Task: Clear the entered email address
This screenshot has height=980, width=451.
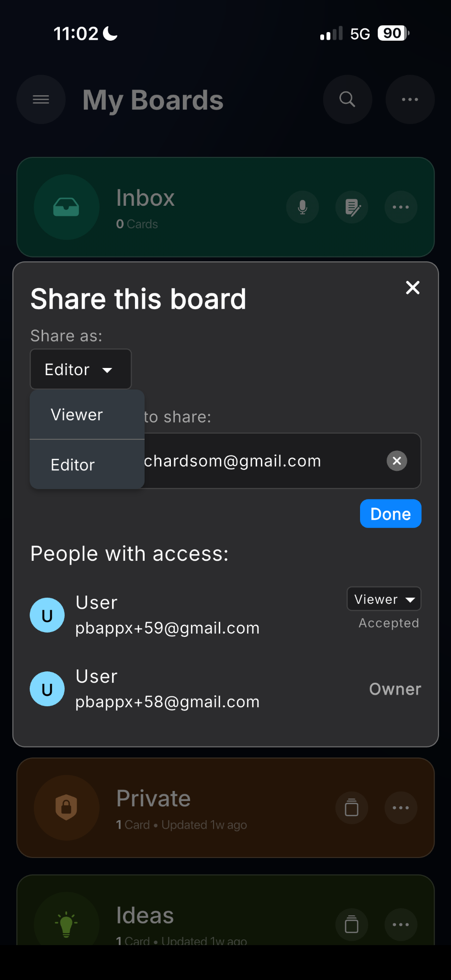Action: tap(396, 461)
